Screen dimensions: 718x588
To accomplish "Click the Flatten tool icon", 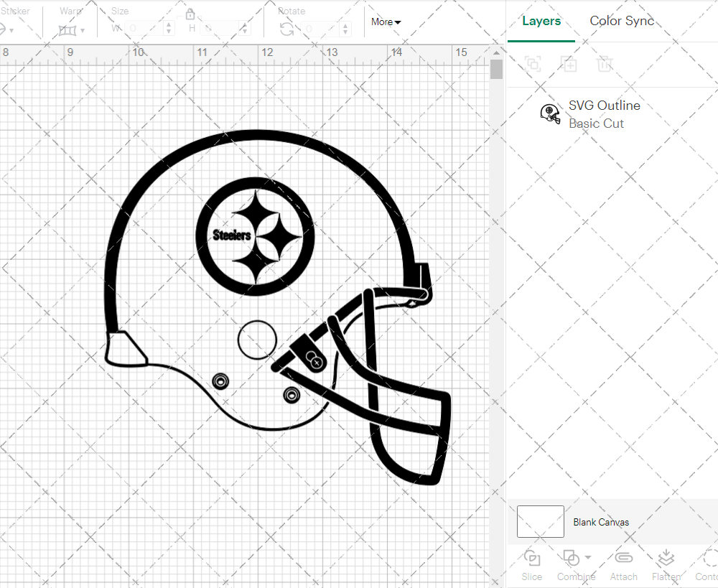I will pyautogui.click(x=666, y=558).
